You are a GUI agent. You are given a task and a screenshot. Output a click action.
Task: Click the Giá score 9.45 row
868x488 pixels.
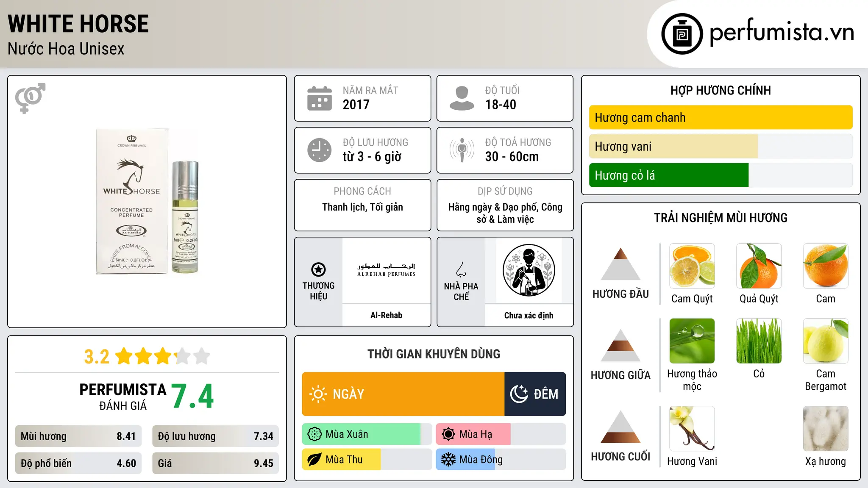coord(215,463)
